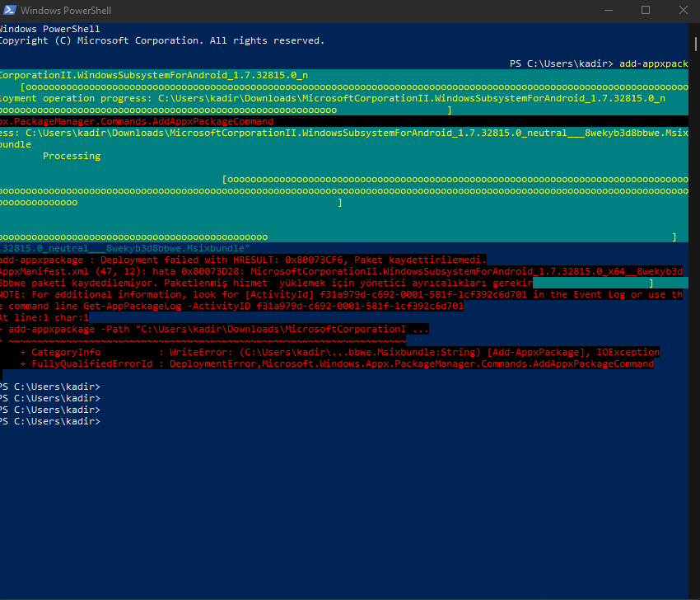Click the PowerShell icon in title bar
This screenshot has width=700, height=600.
[10, 10]
